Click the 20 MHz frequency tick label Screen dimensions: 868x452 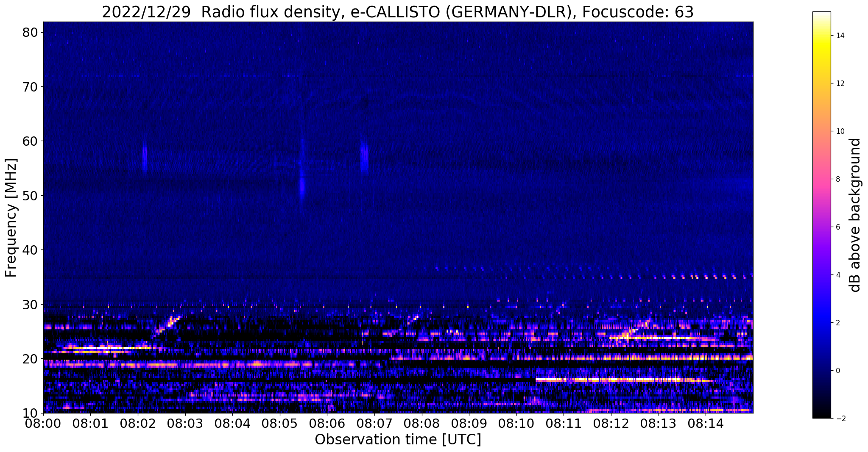point(30,359)
